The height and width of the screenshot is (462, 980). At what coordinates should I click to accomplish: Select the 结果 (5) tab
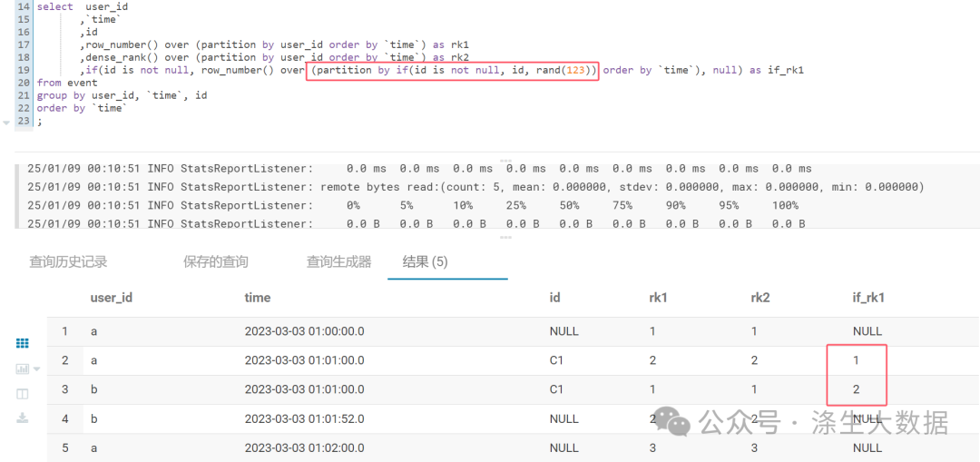(x=425, y=262)
